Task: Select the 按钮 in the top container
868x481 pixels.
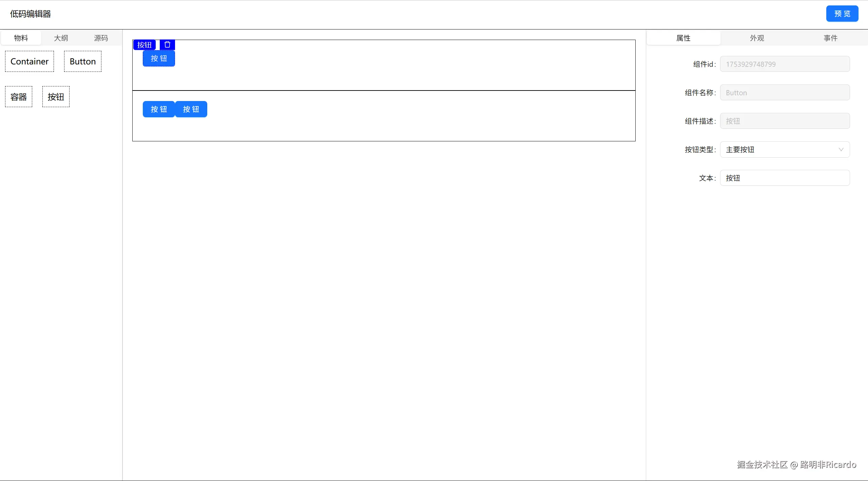Action: pyautogui.click(x=159, y=59)
